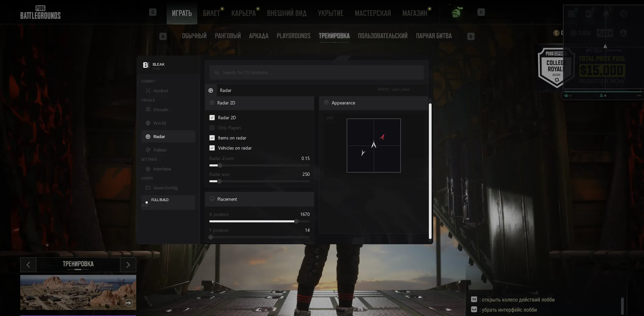The height and width of the screenshot is (316, 644).
Task: Go to next mode with right arrow
Action: (x=128, y=265)
